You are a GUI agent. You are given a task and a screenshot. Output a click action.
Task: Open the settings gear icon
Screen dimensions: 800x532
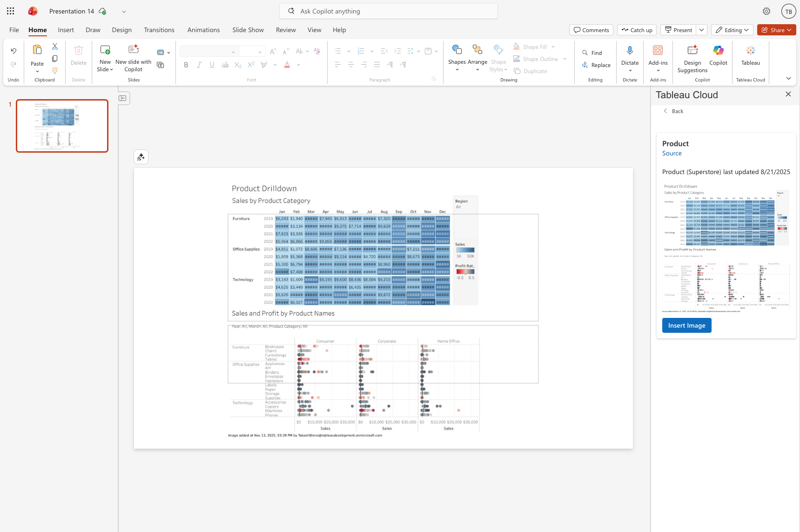pos(766,11)
